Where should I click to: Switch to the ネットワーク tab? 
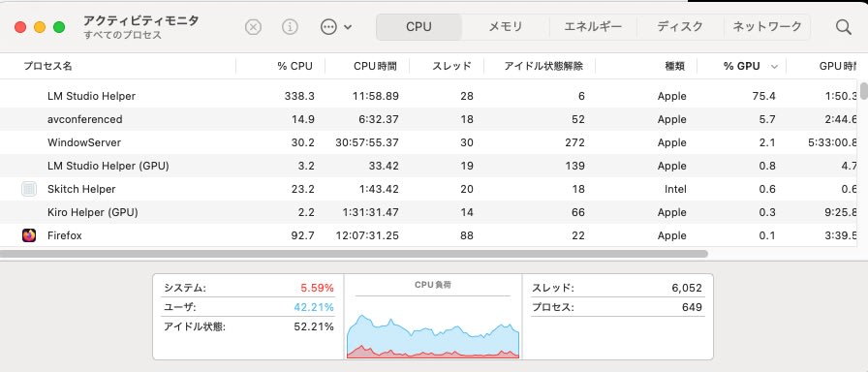[x=766, y=26]
